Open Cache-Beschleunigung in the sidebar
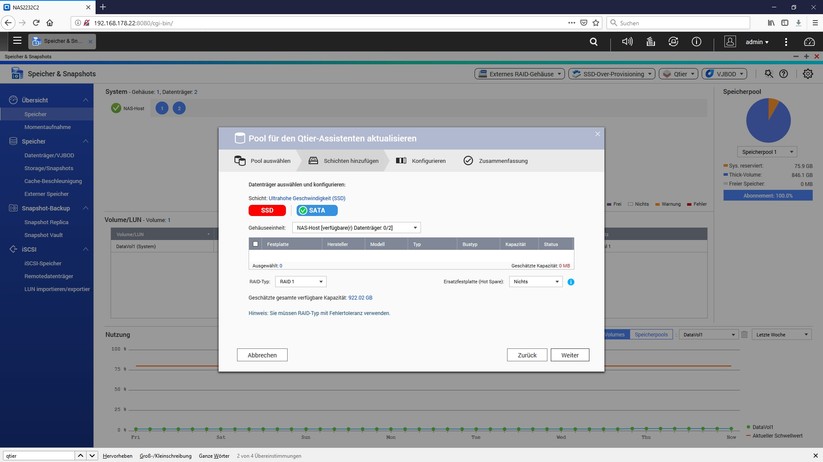823x462 pixels. (x=53, y=181)
